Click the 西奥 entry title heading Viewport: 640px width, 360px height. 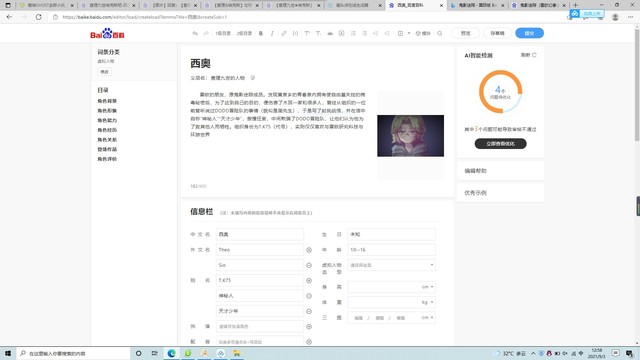200,63
